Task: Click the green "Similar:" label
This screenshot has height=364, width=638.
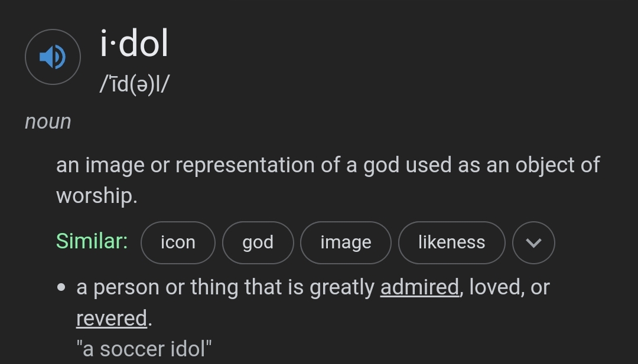Action: tap(92, 241)
